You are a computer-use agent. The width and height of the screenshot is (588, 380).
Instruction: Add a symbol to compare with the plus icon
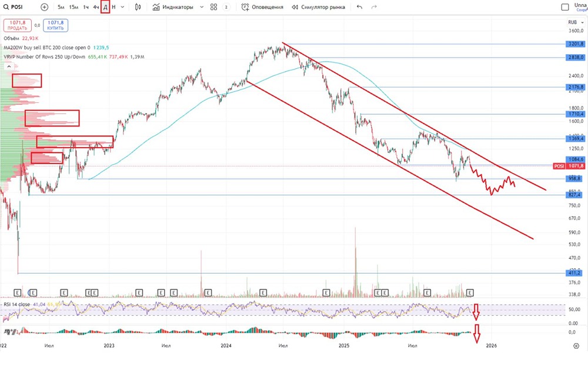point(44,6)
